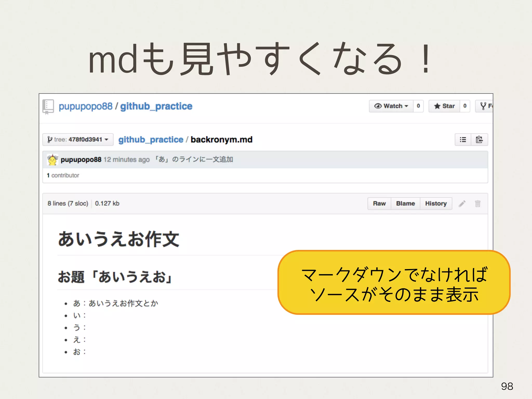This screenshot has height=399, width=532.
Task: Open the github_practice repository title link
Action: pos(156,106)
